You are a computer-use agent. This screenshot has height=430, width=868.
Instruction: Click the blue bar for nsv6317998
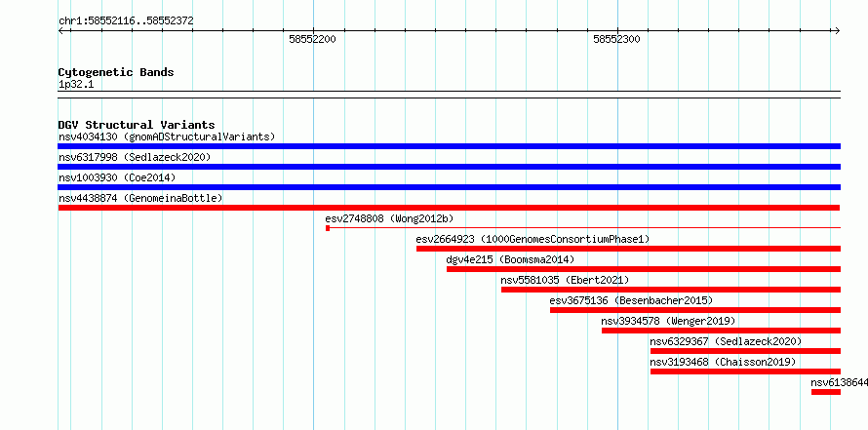pyautogui.click(x=449, y=167)
